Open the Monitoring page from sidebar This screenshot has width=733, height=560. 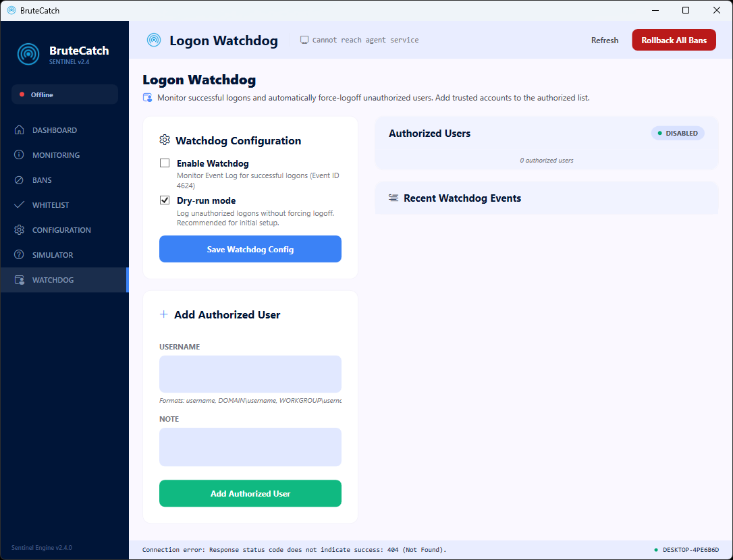tap(56, 155)
